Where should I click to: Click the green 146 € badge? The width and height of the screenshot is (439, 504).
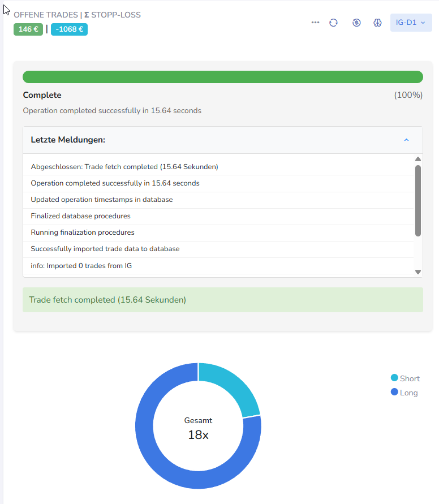pyautogui.click(x=28, y=29)
